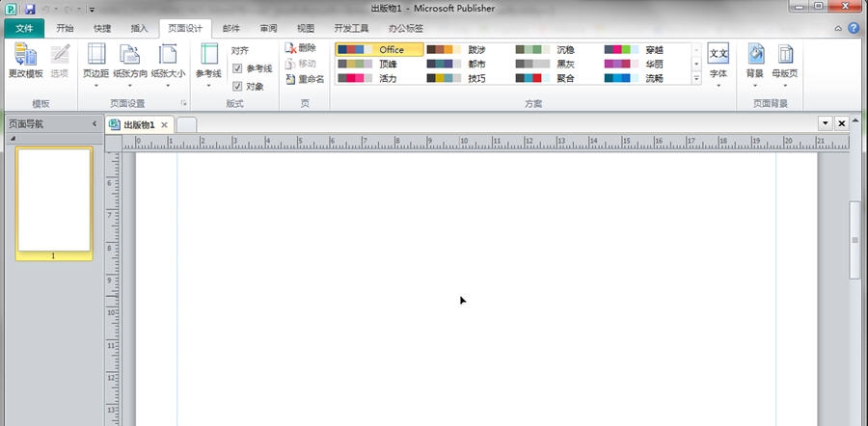
Task: Click the Change Template (更改模板) icon
Action: [25, 55]
